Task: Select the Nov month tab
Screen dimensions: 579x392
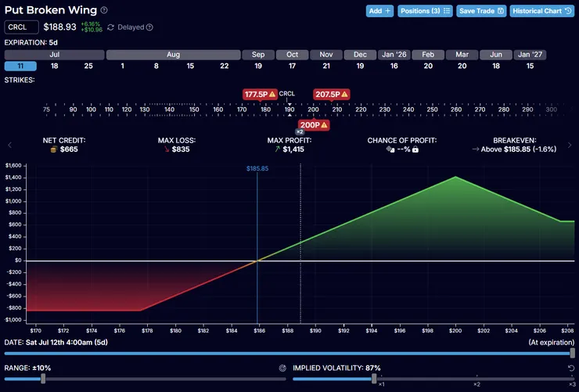Action: pos(326,55)
